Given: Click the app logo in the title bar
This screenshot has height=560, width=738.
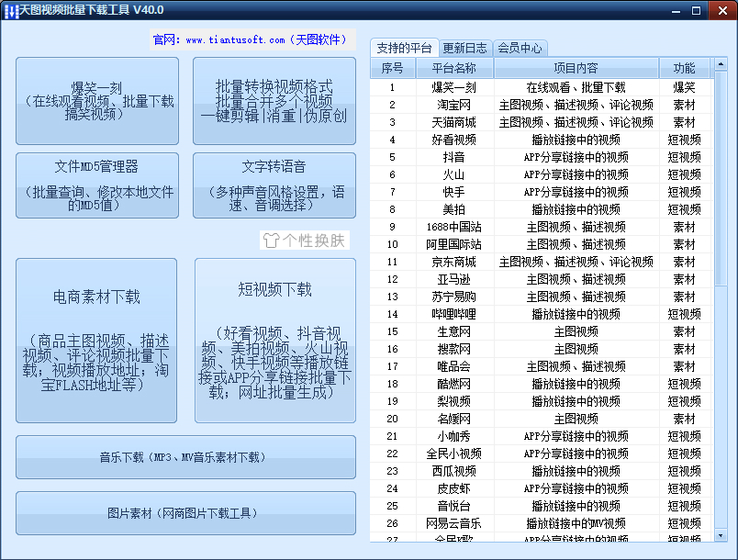Looking at the screenshot, I should (x=13, y=9).
